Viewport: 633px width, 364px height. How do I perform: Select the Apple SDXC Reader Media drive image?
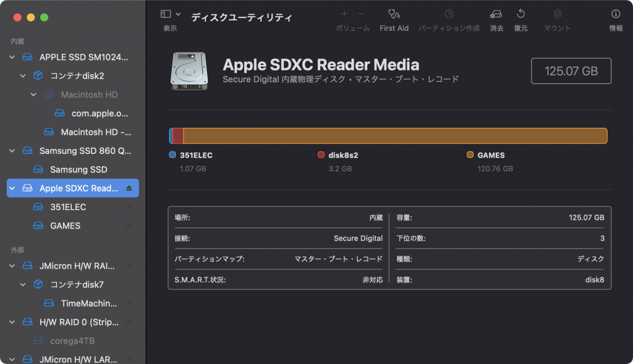coord(189,71)
